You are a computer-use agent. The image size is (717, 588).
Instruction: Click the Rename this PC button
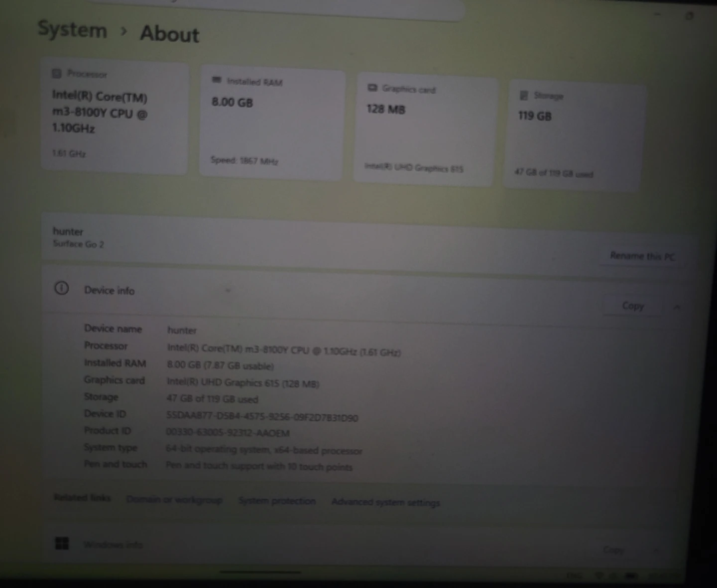tap(642, 256)
